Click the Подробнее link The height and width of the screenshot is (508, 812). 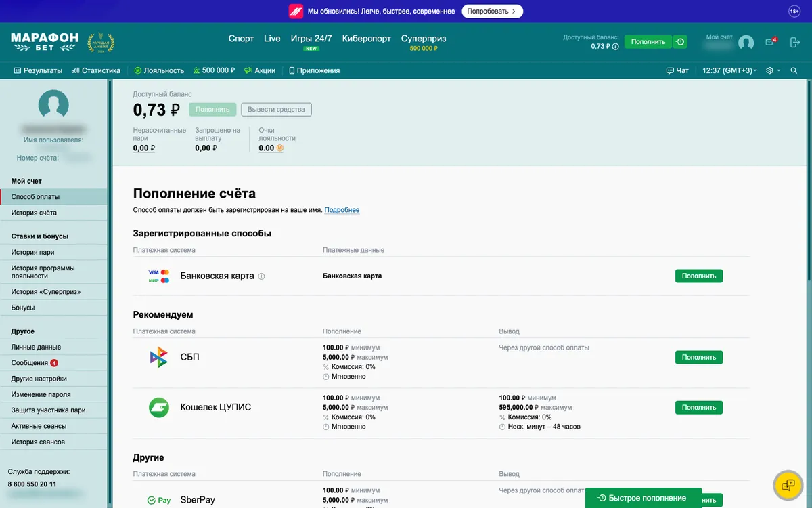pyautogui.click(x=342, y=210)
